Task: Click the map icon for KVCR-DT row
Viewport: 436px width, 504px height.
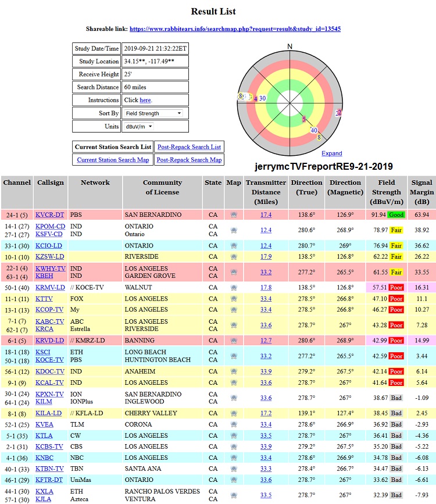Action: (233, 215)
